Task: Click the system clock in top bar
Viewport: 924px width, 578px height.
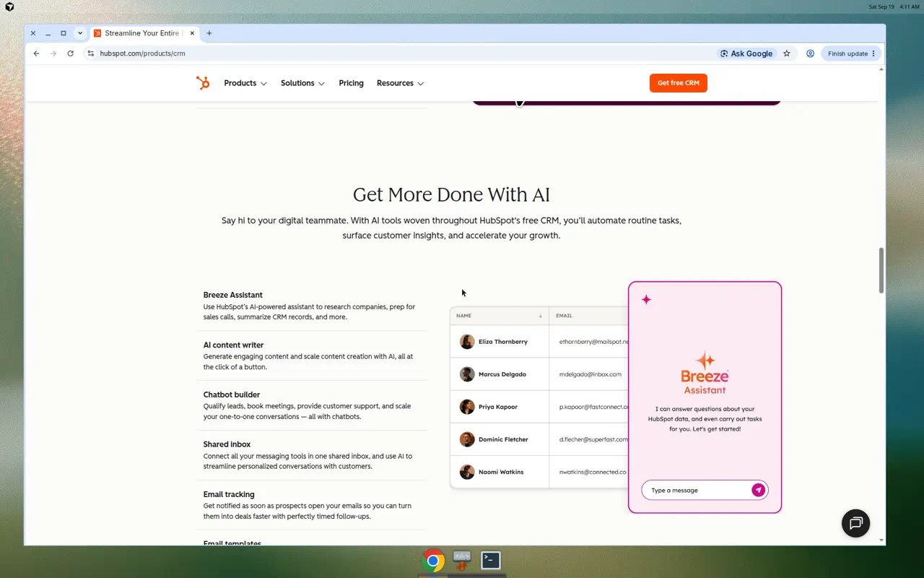Action: pos(894,7)
